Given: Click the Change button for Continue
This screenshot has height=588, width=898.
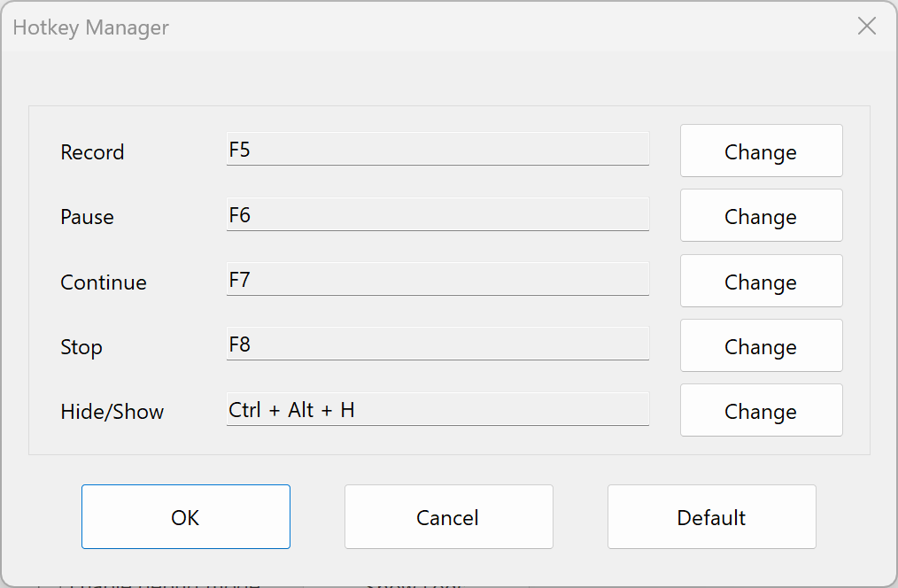Looking at the screenshot, I should [x=760, y=281].
